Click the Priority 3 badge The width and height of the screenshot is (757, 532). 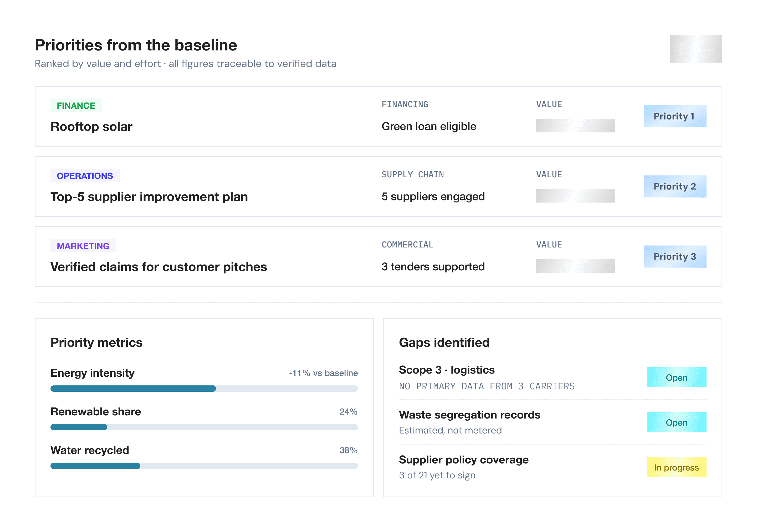(x=675, y=256)
